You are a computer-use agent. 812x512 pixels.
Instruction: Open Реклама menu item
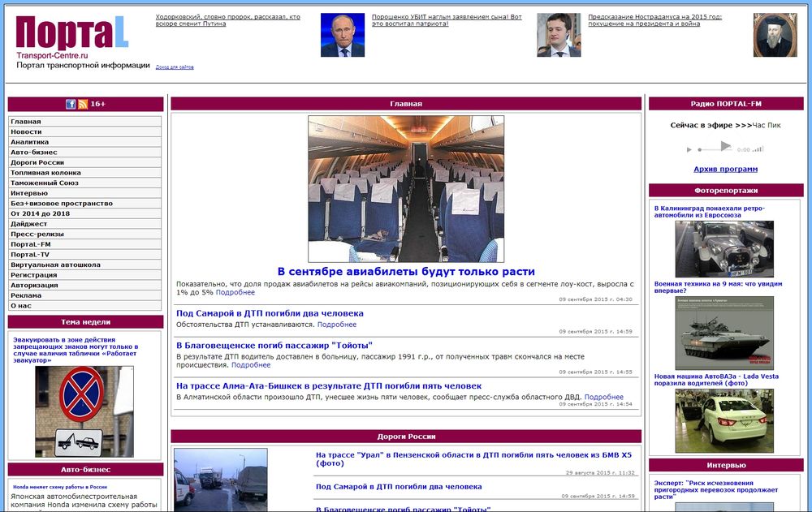[85, 295]
